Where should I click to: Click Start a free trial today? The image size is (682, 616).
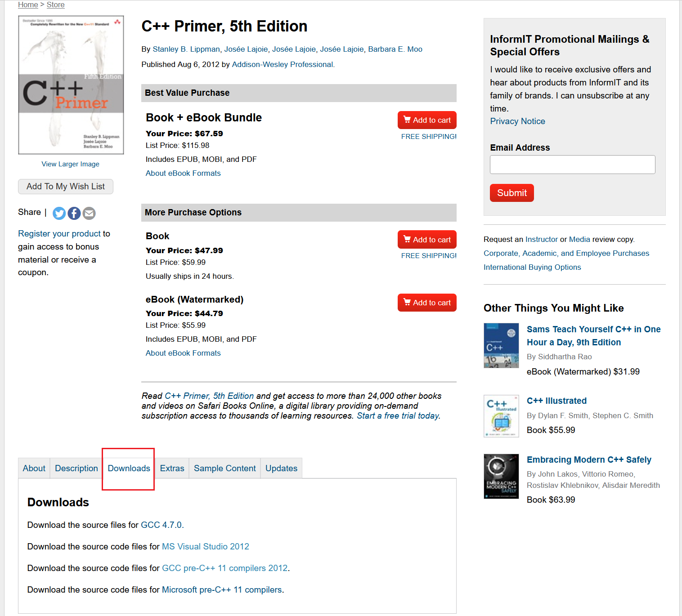point(398,415)
